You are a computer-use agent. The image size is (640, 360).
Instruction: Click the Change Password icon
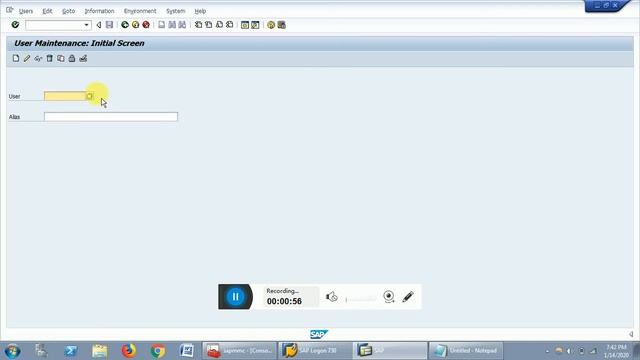(x=83, y=58)
